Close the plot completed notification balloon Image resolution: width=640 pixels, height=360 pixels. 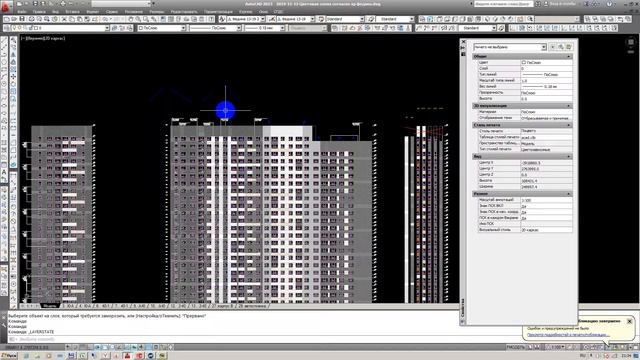(x=629, y=322)
